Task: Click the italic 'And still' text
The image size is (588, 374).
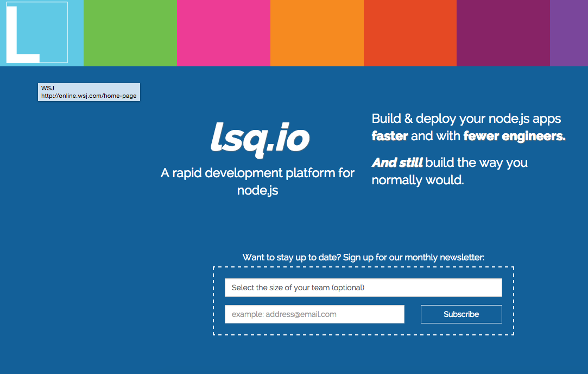Action: click(397, 163)
